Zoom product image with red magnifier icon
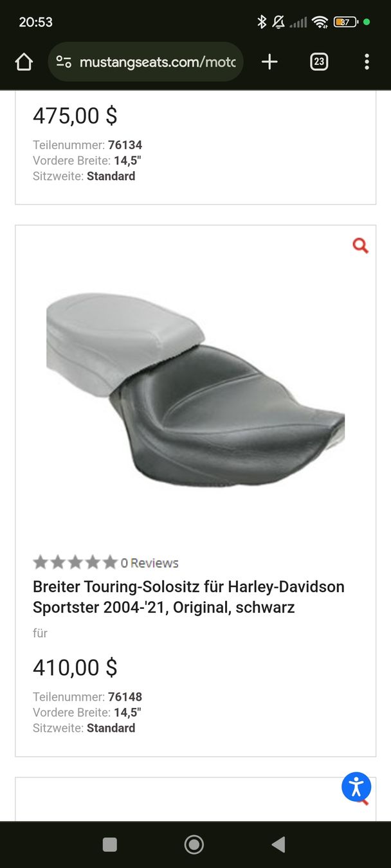391x868 pixels. click(x=361, y=246)
